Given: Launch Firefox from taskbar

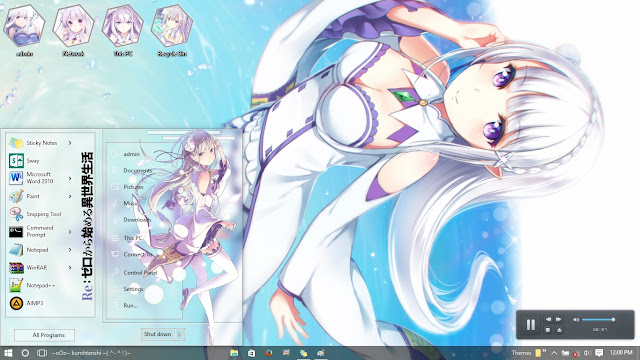Looking at the screenshot, I should 269,353.
